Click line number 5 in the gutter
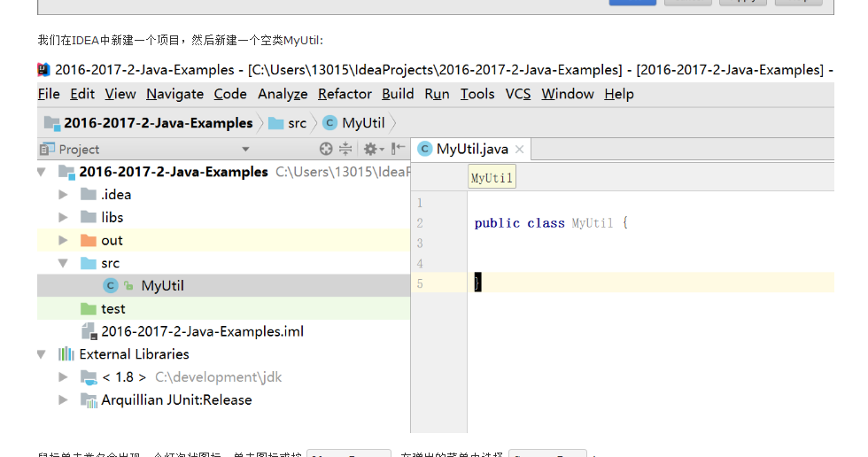This screenshot has height=457, width=868. [420, 283]
